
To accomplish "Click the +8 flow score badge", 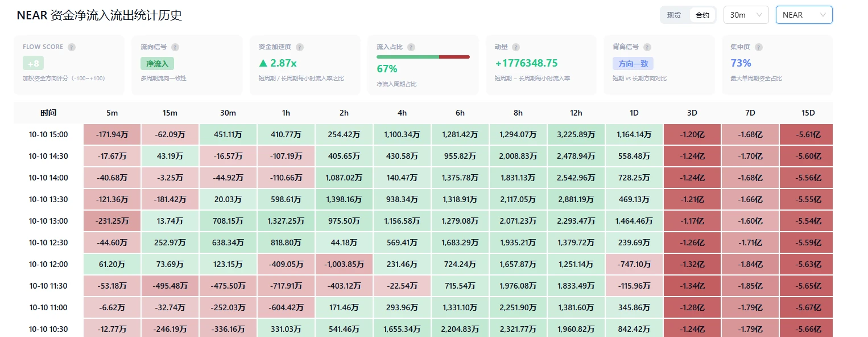I will pos(33,63).
